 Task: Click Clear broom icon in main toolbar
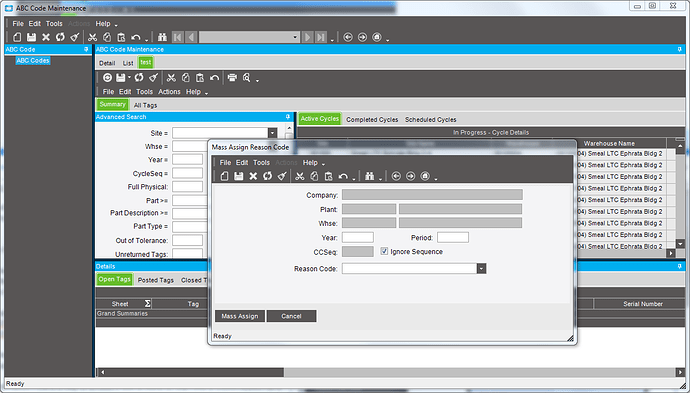(x=75, y=37)
